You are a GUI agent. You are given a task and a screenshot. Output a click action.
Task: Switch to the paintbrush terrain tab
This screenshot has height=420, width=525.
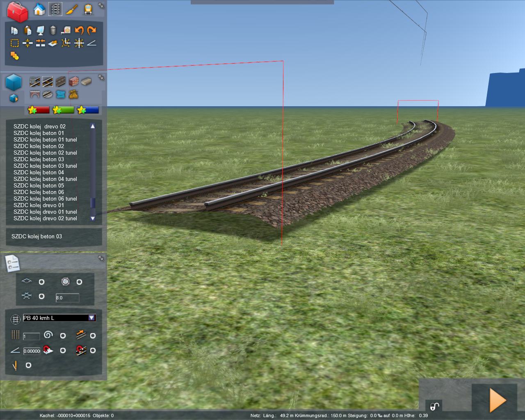[x=71, y=9]
